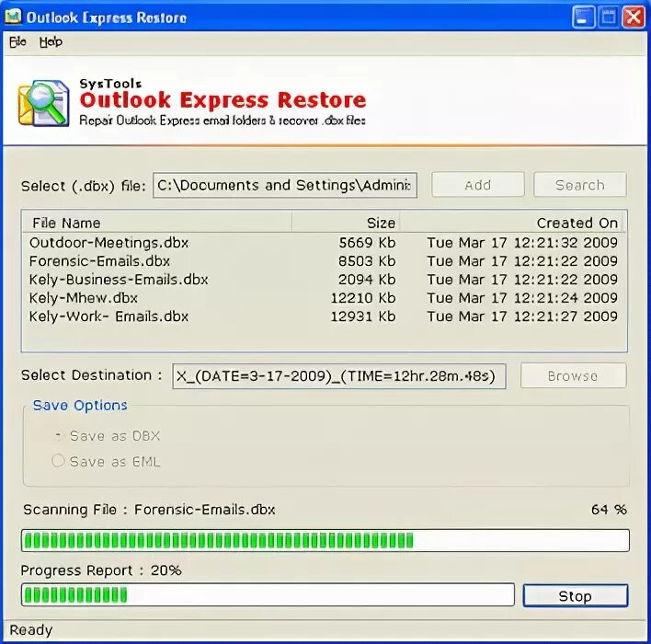Sort by the Created On column header

pyautogui.click(x=511, y=223)
